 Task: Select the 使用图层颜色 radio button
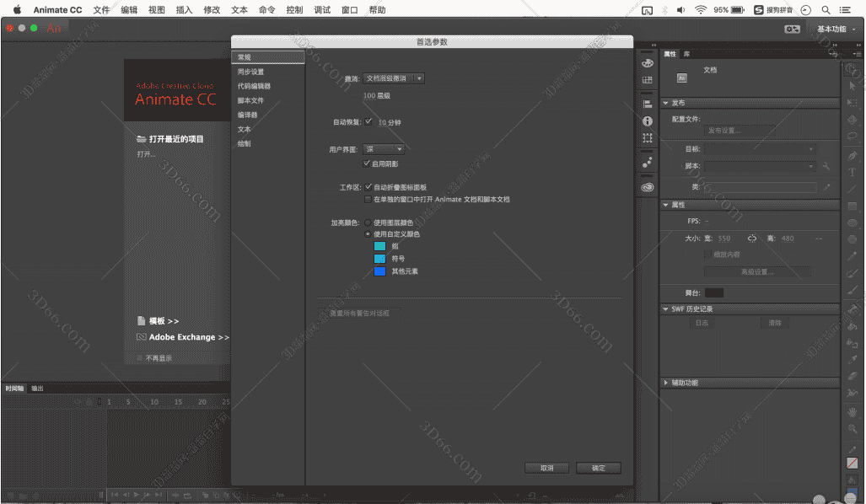coord(367,223)
